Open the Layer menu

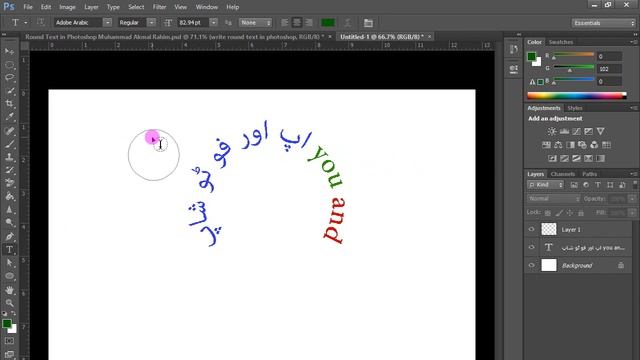coord(91,7)
